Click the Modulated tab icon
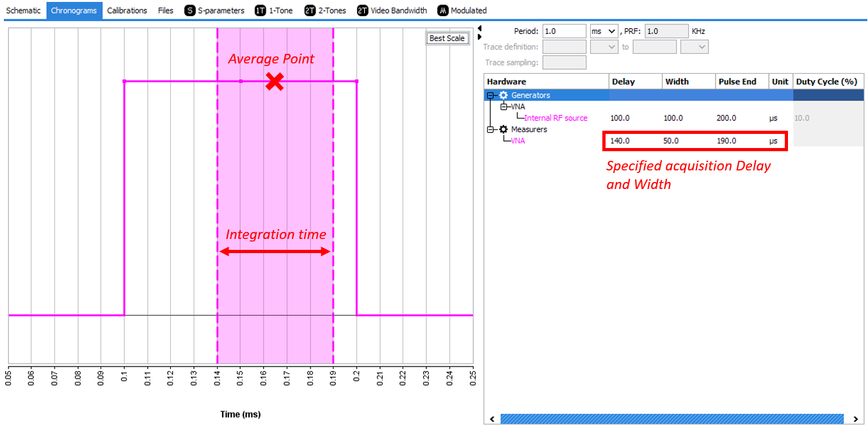Image resolution: width=868 pixels, height=428 pixels. (x=443, y=10)
